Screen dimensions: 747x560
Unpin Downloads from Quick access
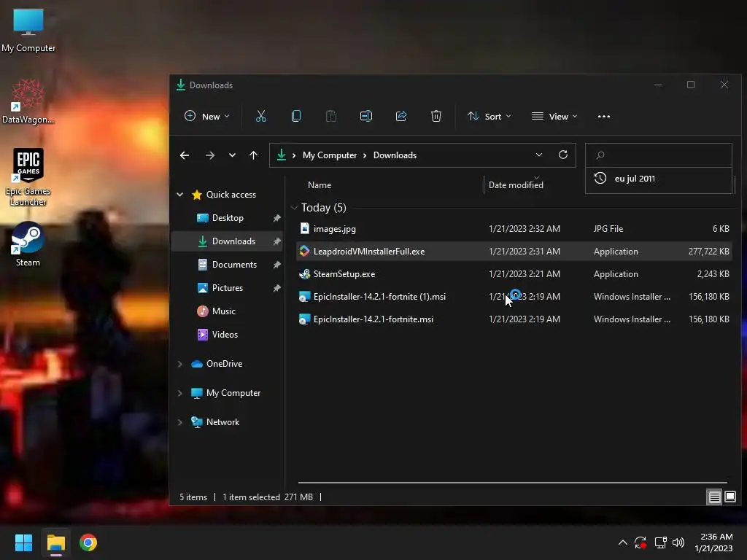[276, 241]
